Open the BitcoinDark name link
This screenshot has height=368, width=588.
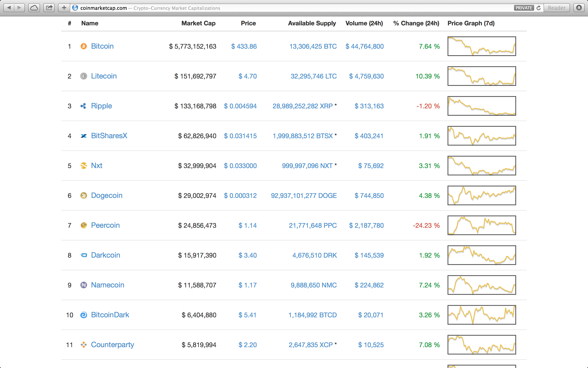[110, 315]
